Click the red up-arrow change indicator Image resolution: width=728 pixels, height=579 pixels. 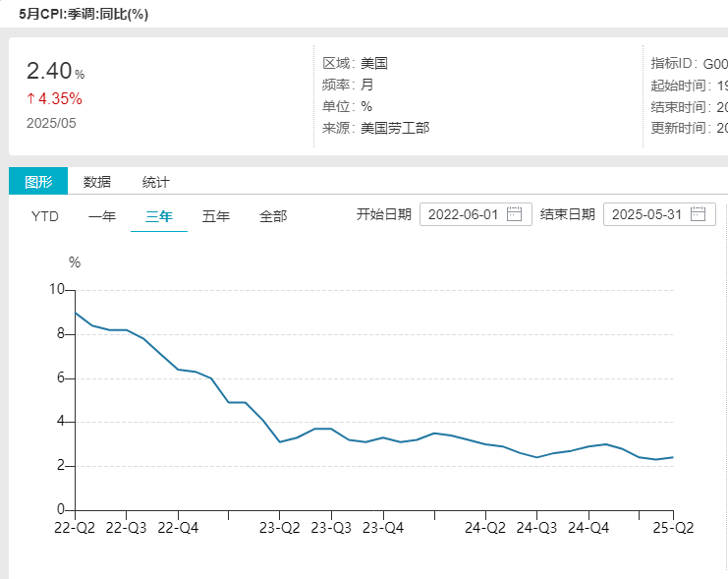pos(30,98)
